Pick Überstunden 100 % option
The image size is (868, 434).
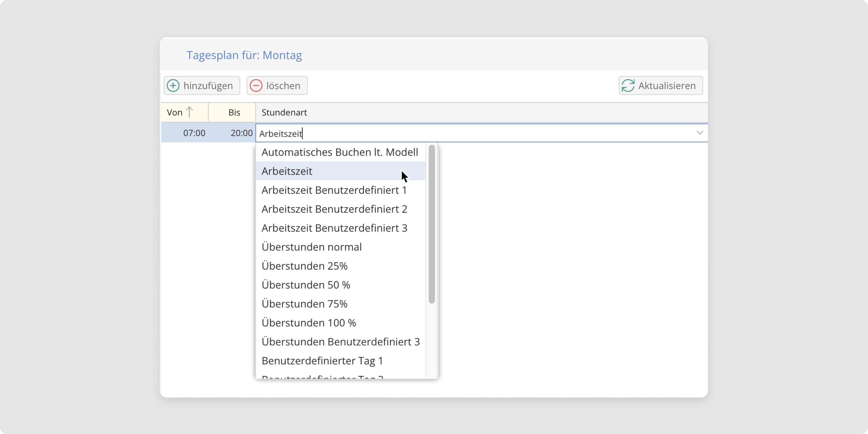(x=309, y=323)
